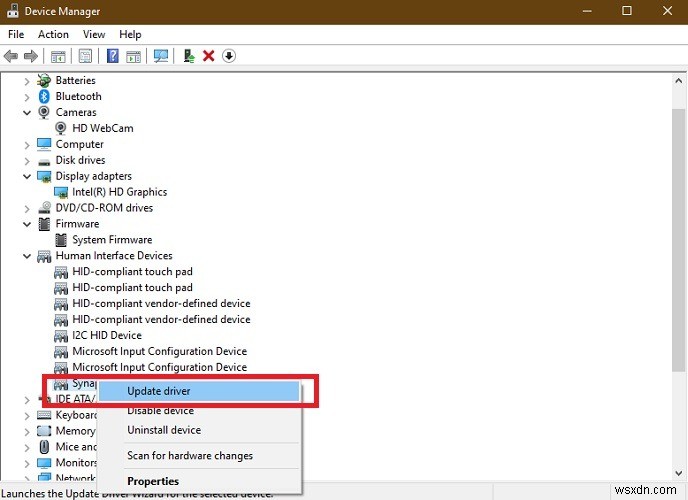Expand the DVD/CD-ROM drives category
Screen dimensions: 688x500
coord(27,209)
